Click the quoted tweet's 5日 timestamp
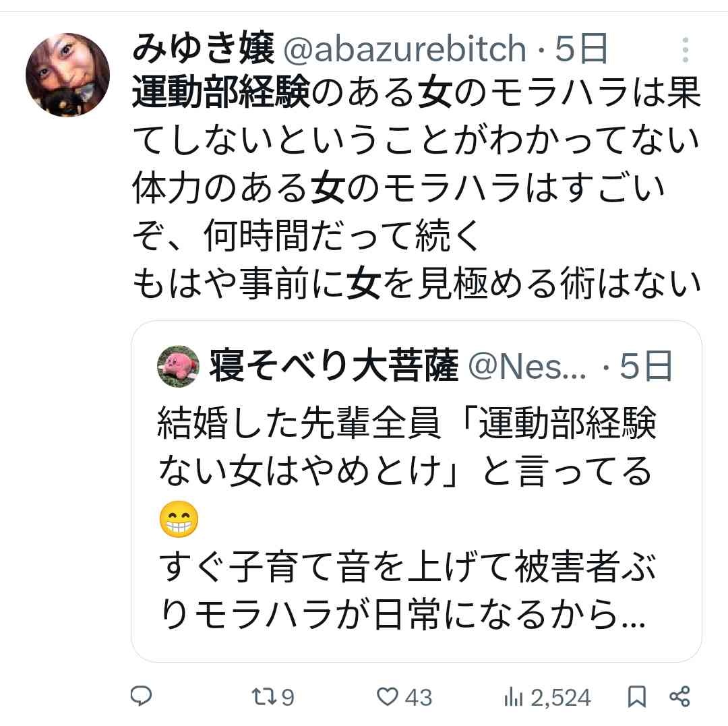Image resolution: width=728 pixels, height=726 pixels. tap(646, 367)
